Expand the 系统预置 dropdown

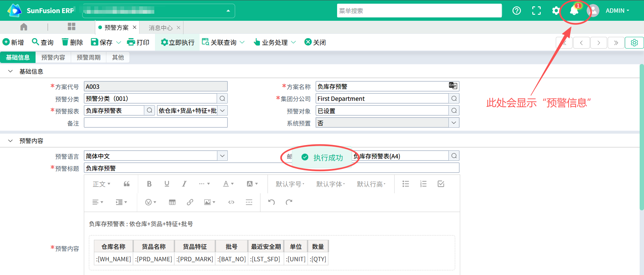click(x=453, y=123)
